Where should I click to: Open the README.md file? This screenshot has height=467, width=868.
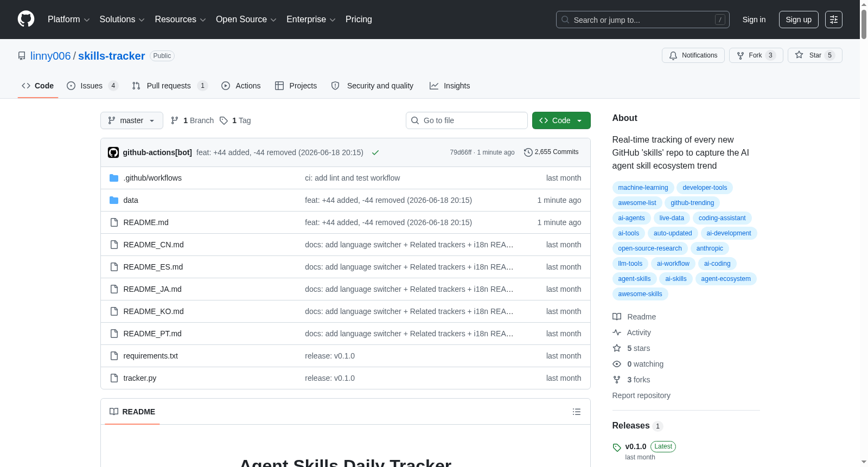point(146,222)
